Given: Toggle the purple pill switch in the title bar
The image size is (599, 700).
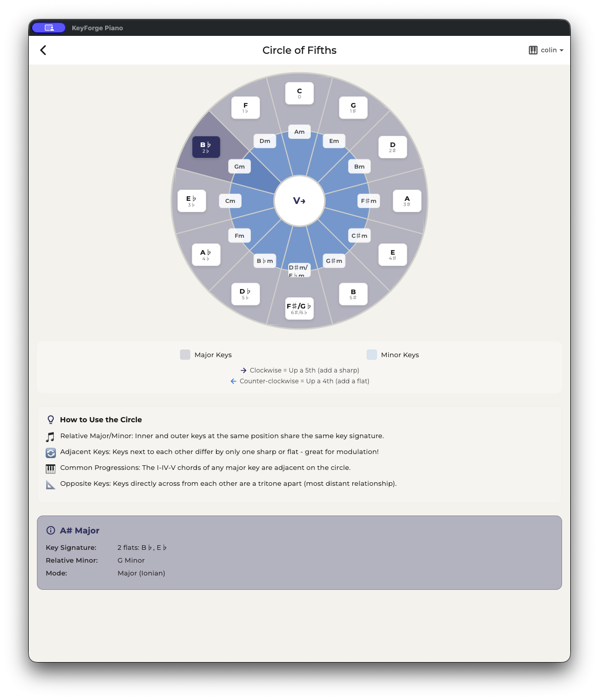Looking at the screenshot, I should coord(49,27).
